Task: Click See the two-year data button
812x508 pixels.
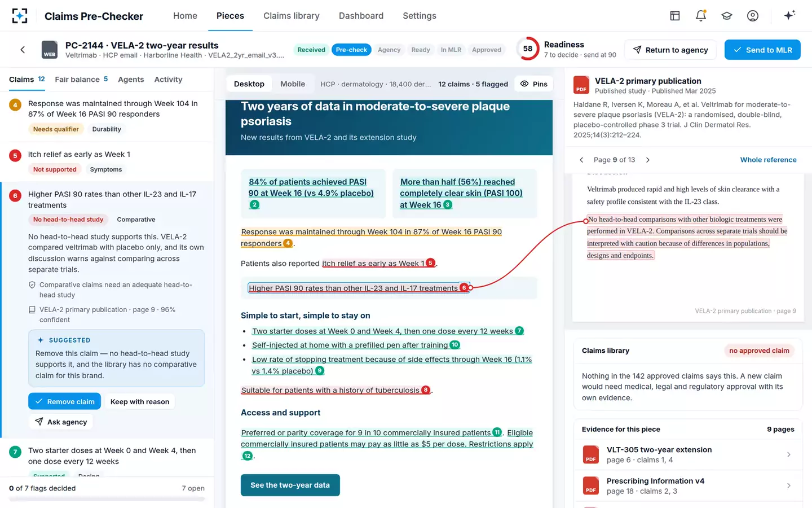Action: click(290, 485)
